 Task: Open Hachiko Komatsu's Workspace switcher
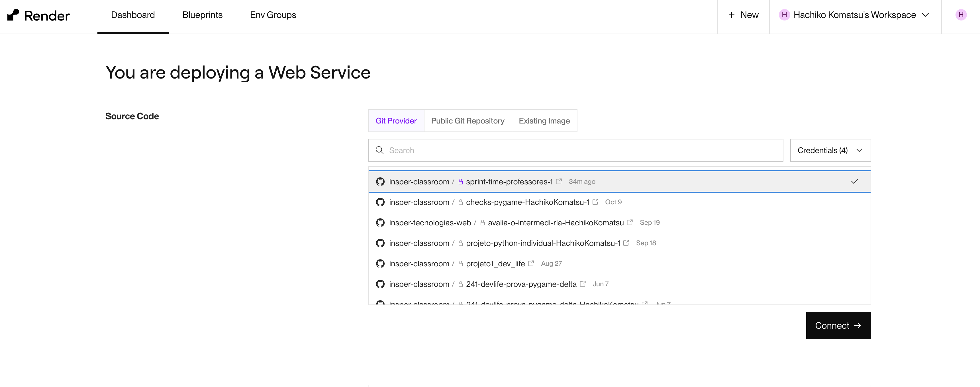(x=854, y=15)
